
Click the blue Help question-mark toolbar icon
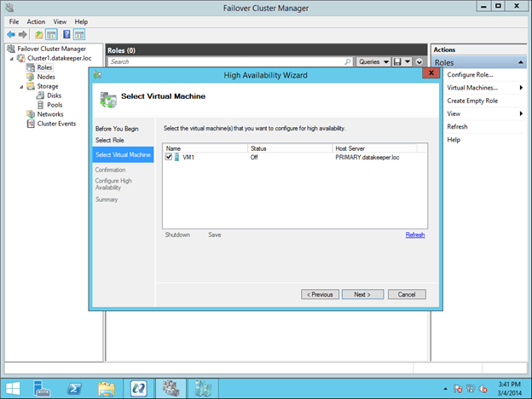coord(66,35)
